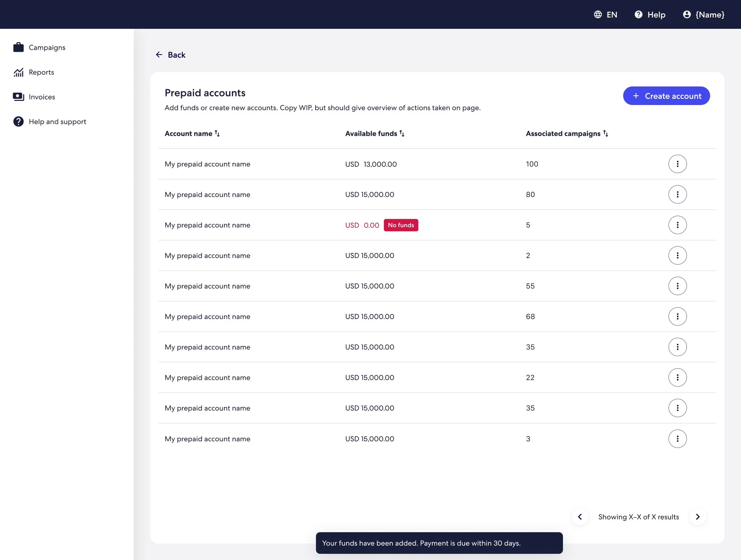Sort by Account name arrows icon
This screenshot has width=741, height=560.
217,133
